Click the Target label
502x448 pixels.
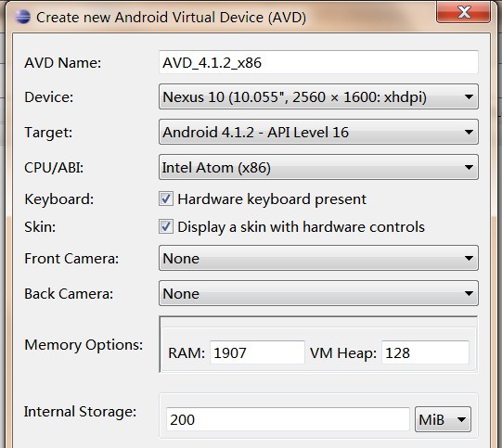(x=48, y=133)
